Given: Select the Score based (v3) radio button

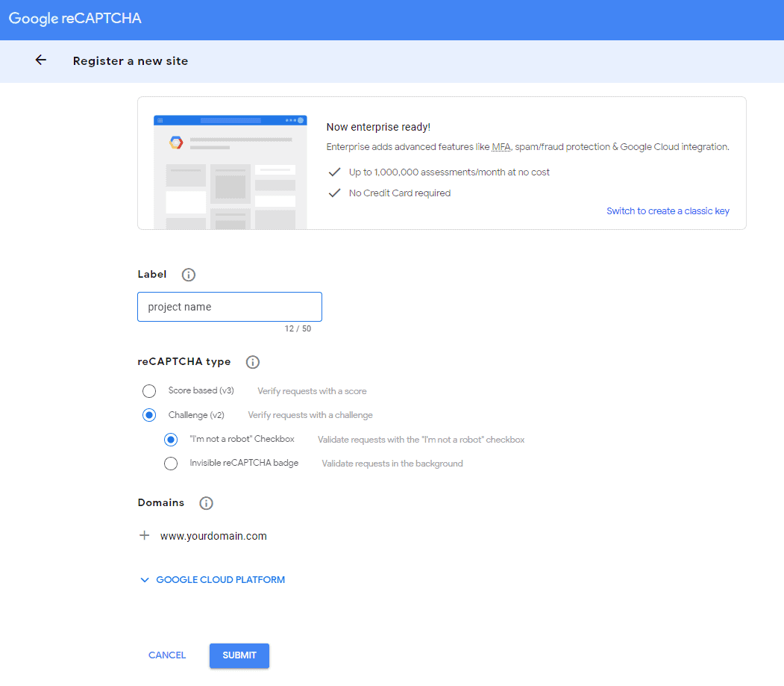Looking at the screenshot, I should (149, 391).
